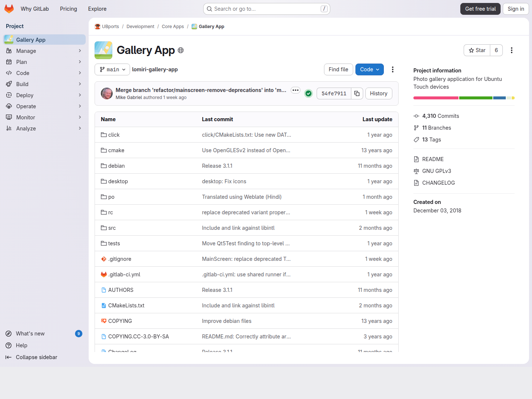Focus the Search or go to field
The image size is (532, 399).
click(x=267, y=9)
